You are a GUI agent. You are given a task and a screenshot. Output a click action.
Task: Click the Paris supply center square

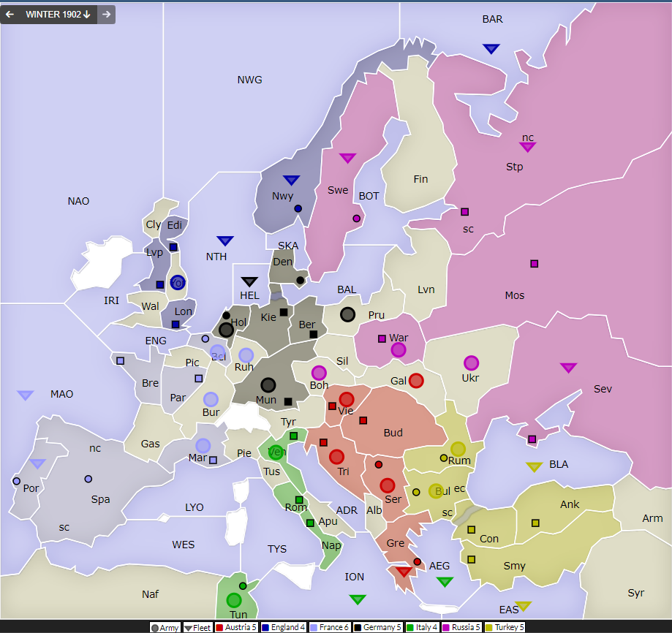[x=199, y=379]
